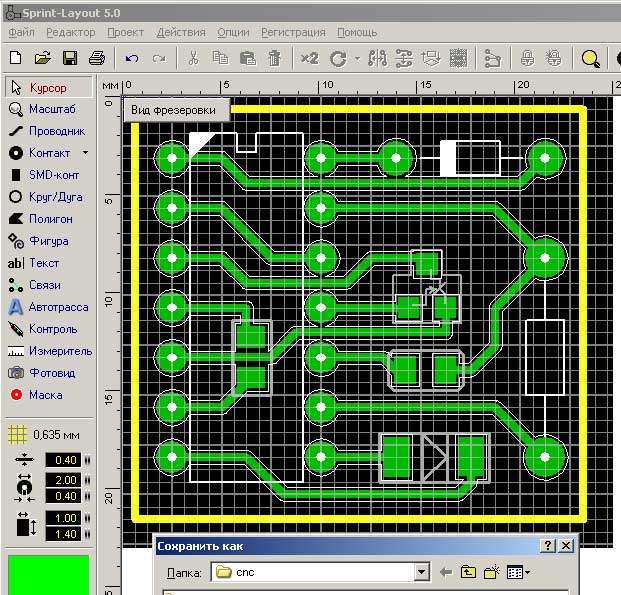Click the grid size 0,635 мм setting
Screen dimensions: 621x595
(44, 435)
